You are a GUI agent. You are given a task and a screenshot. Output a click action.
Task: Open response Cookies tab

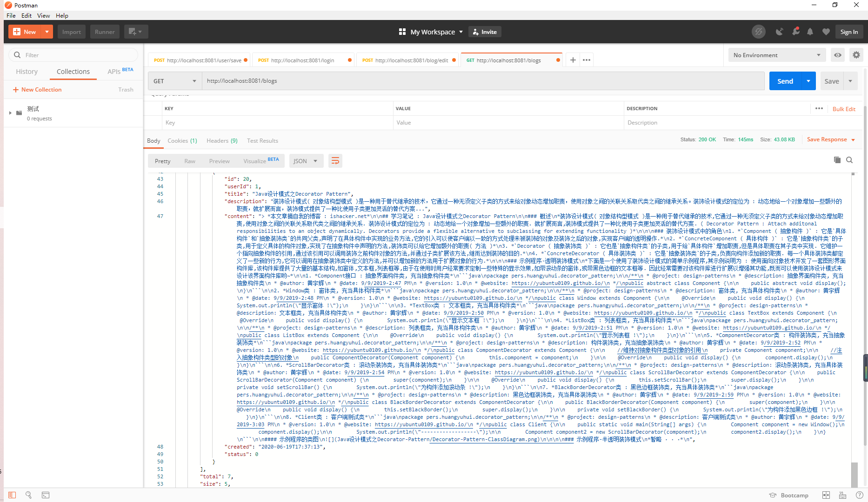tap(182, 141)
